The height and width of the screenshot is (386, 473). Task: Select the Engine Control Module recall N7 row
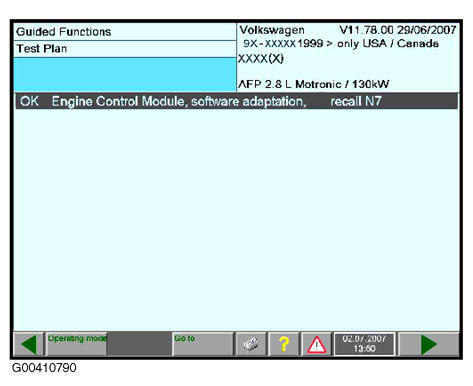point(236,101)
